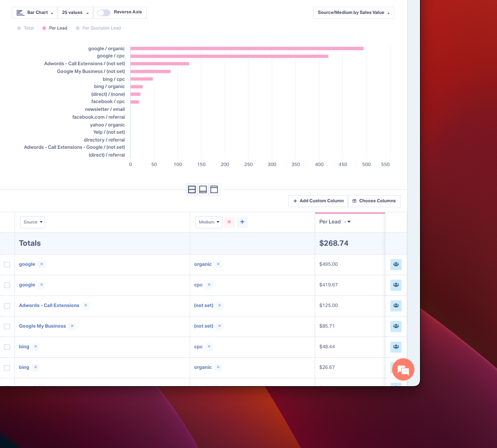This screenshot has height=448, width=497.
Task: Open the google link in organic row
Action: click(27, 264)
